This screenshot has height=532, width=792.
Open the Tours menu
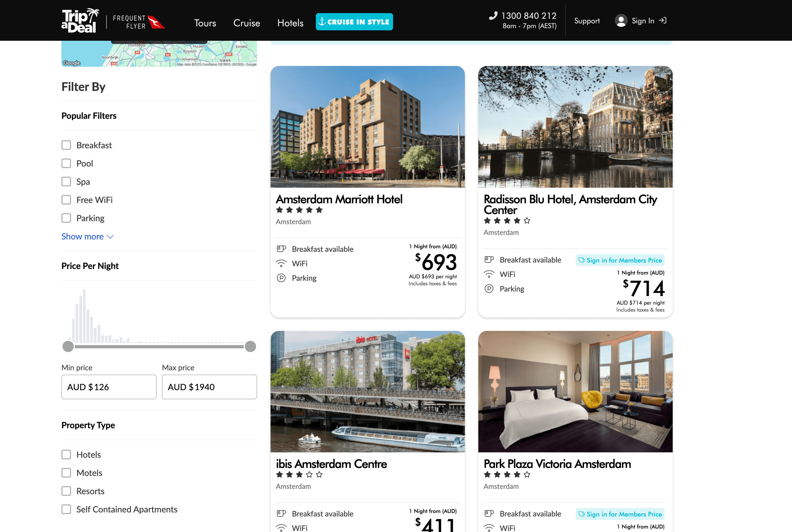point(205,23)
